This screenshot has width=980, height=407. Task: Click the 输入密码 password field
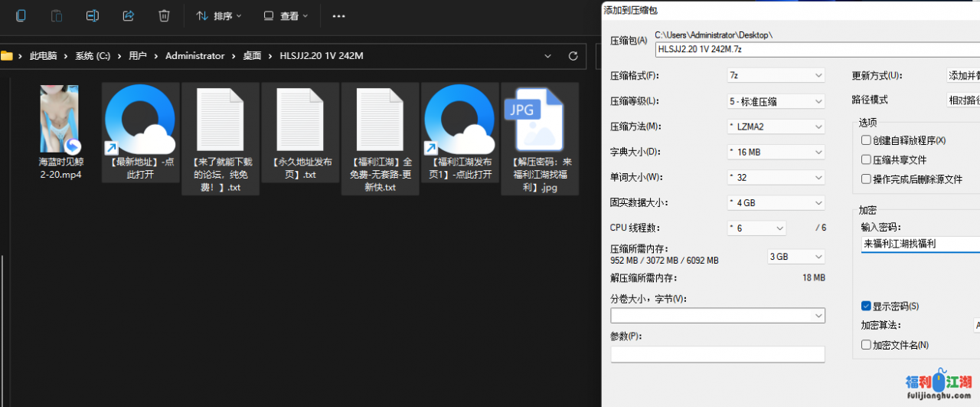click(919, 244)
